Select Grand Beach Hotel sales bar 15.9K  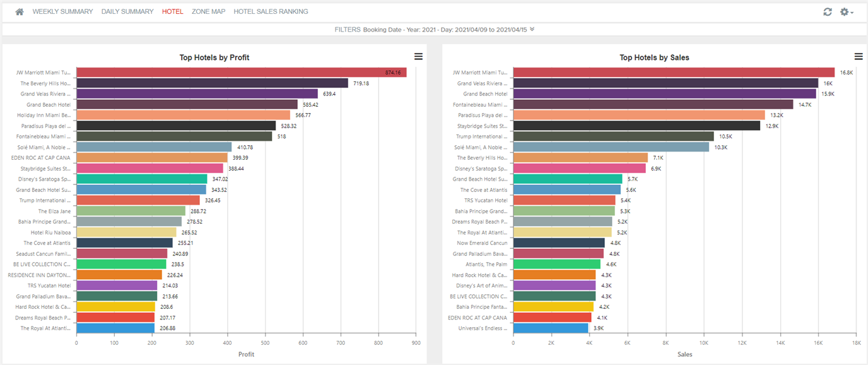pyautogui.click(x=665, y=94)
